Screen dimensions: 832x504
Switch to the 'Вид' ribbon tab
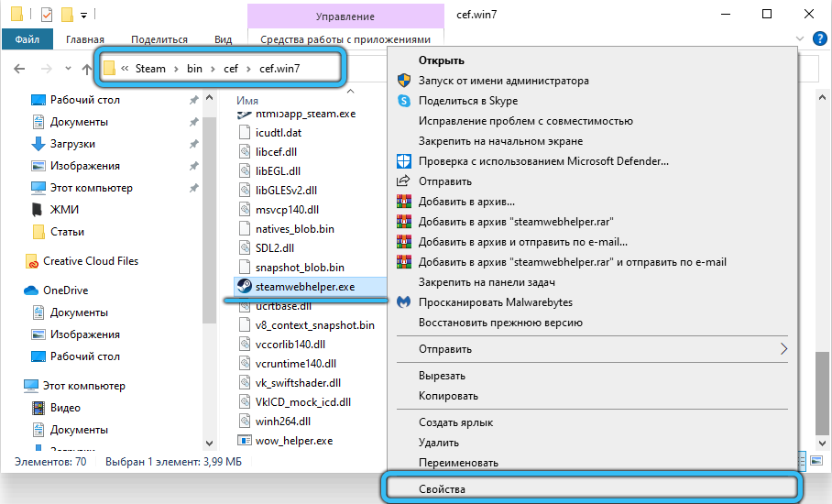[223, 39]
